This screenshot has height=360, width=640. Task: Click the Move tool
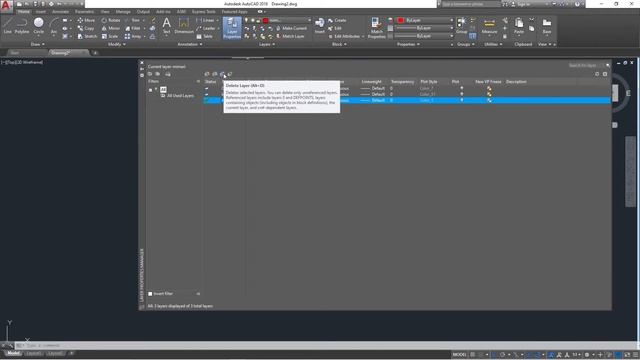(x=86, y=20)
